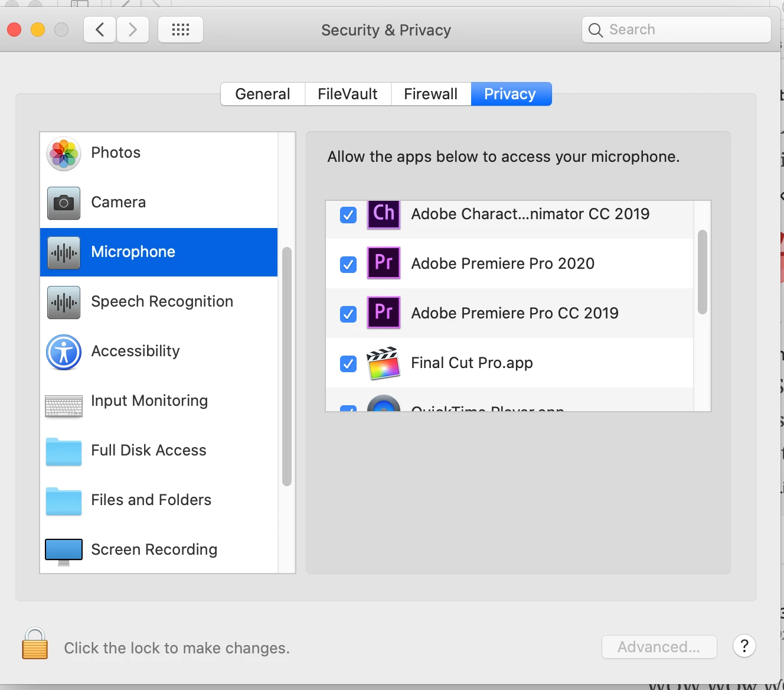Screen dimensions: 784x690
Task: Click the Final Cut Pro.app label
Action: 472,363
